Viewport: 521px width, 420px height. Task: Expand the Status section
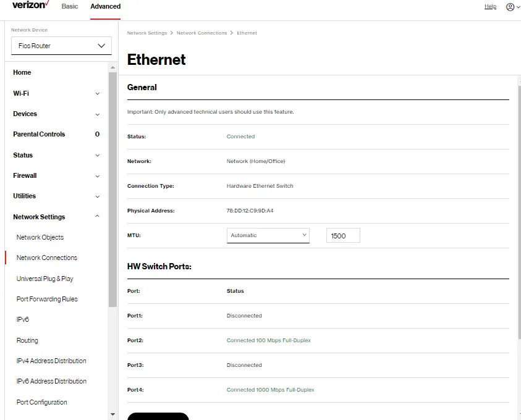pos(96,155)
